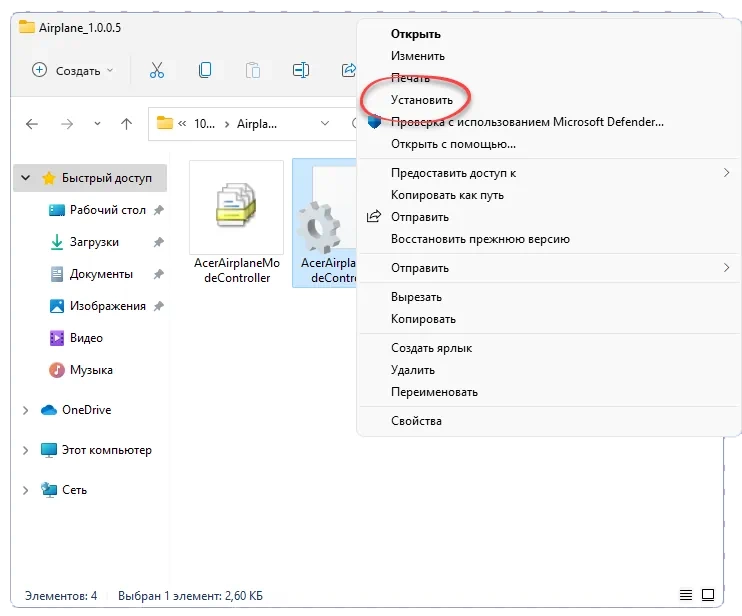This screenshot has width=742, height=616.
Task: Choose Вырезать in the context menu
Action: [416, 297]
